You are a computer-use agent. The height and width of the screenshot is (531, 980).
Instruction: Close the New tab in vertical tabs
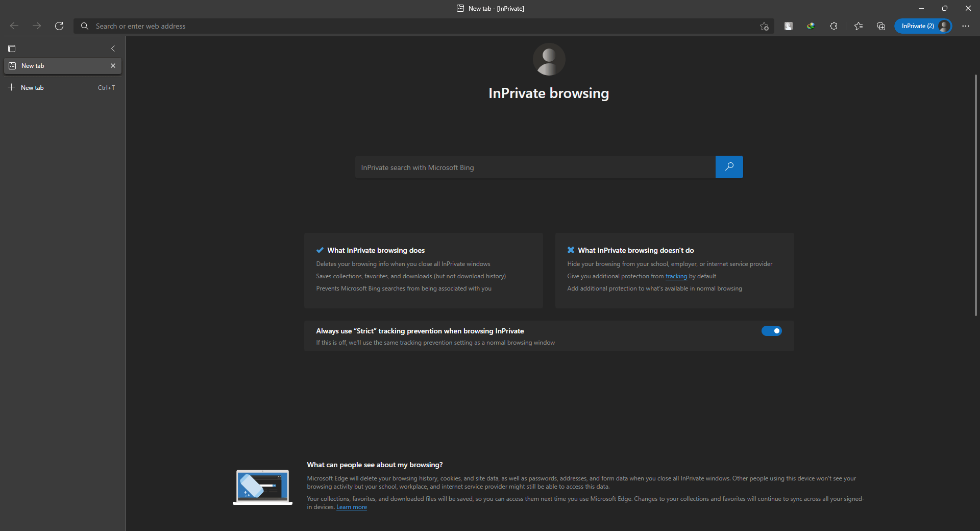[113, 66]
